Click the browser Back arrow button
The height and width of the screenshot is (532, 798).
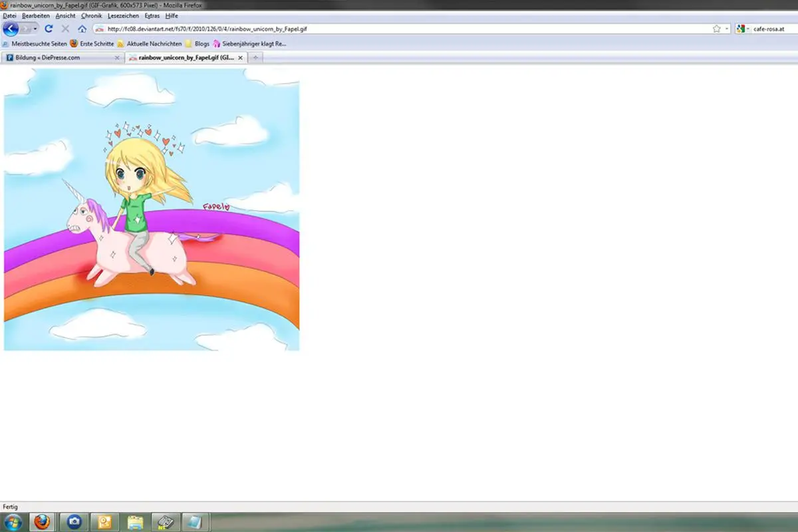tap(11, 29)
